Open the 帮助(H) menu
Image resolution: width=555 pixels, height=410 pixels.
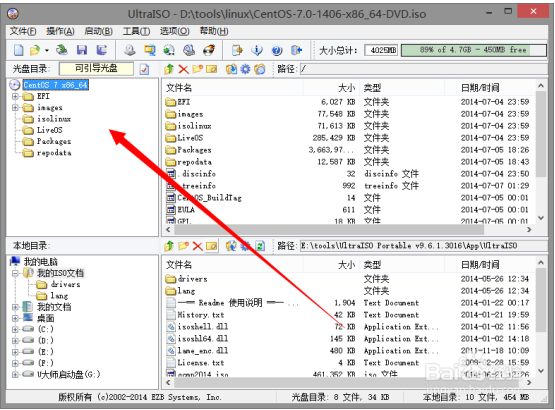[x=214, y=31]
